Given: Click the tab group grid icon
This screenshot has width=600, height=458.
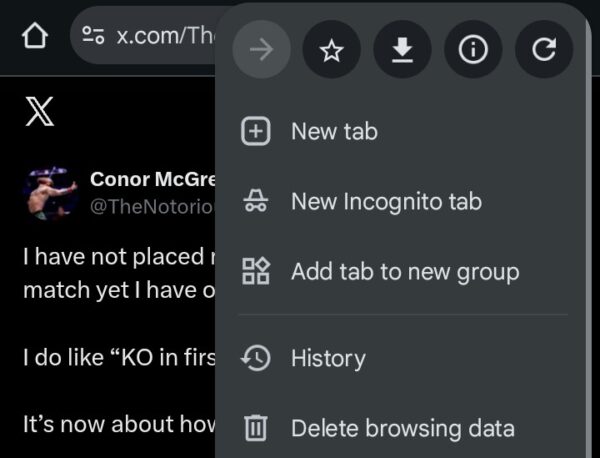Looking at the screenshot, I should tap(256, 271).
